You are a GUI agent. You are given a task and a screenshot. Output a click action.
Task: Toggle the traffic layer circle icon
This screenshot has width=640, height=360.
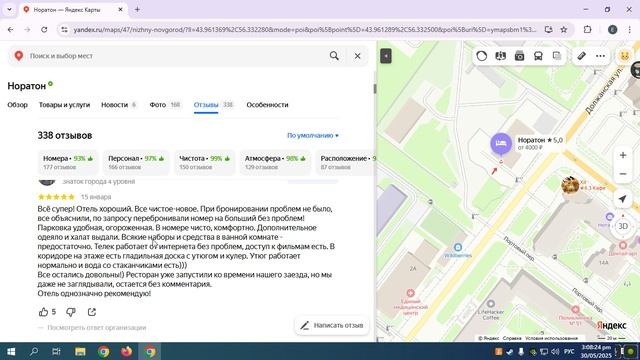click(x=482, y=56)
